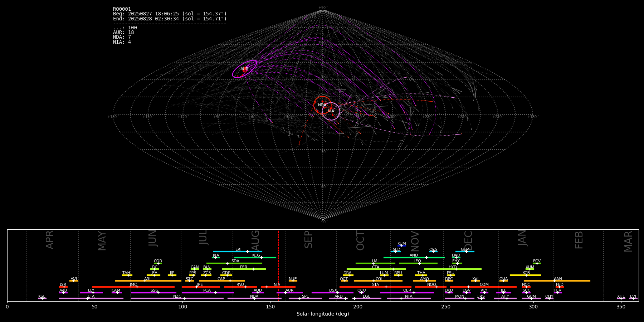Click the DEC month label on timeline

coord(468,240)
